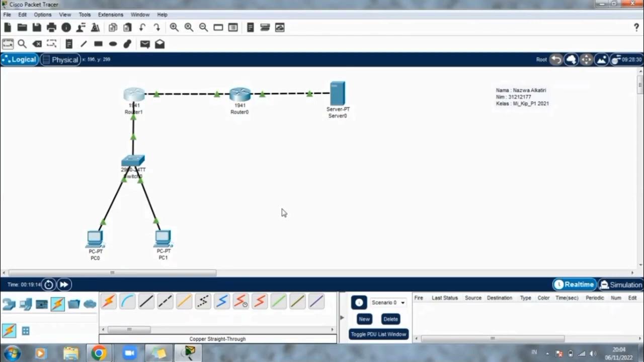This screenshot has height=362, width=644.
Task: Choose the Add Complex PDU open envelope
Action: [x=159, y=44]
